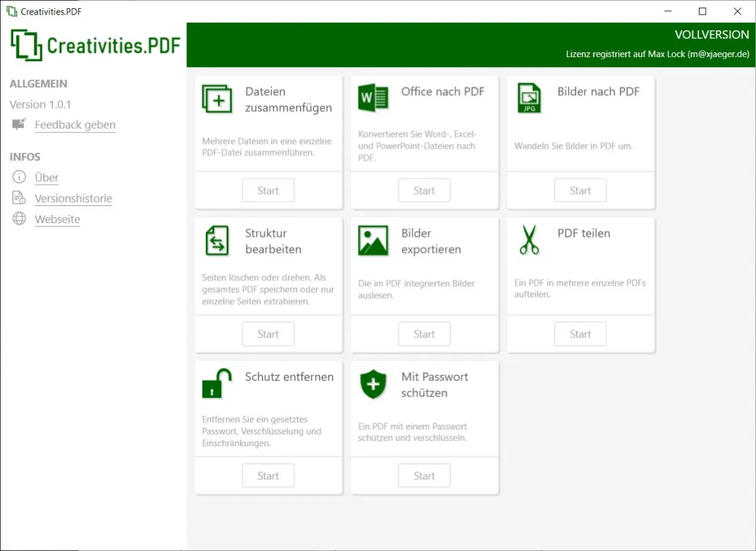Click the Schutz entfernen card title

288,376
